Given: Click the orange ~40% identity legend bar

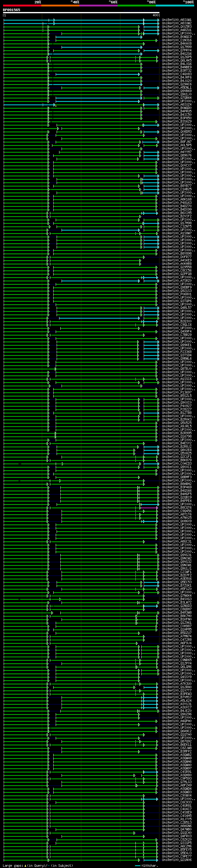Looking at the screenshot, I should [60, 6].
